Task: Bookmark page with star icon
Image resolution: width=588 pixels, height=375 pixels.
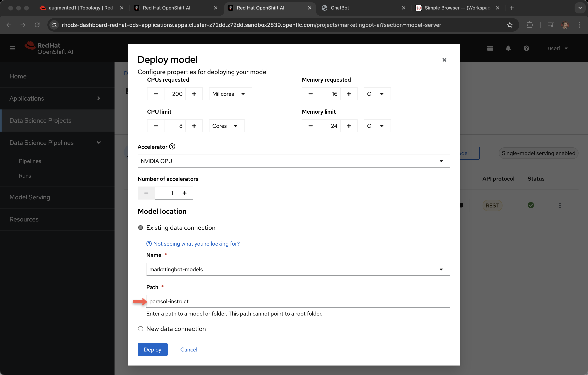Action: pos(510,25)
